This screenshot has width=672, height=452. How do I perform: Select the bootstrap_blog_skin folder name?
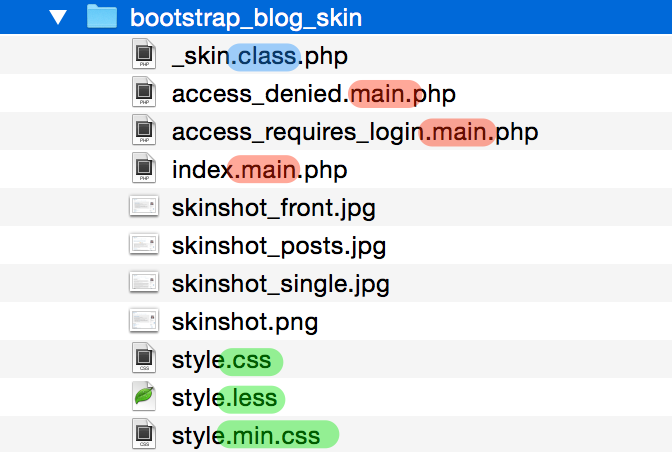[x=246, y=18]
